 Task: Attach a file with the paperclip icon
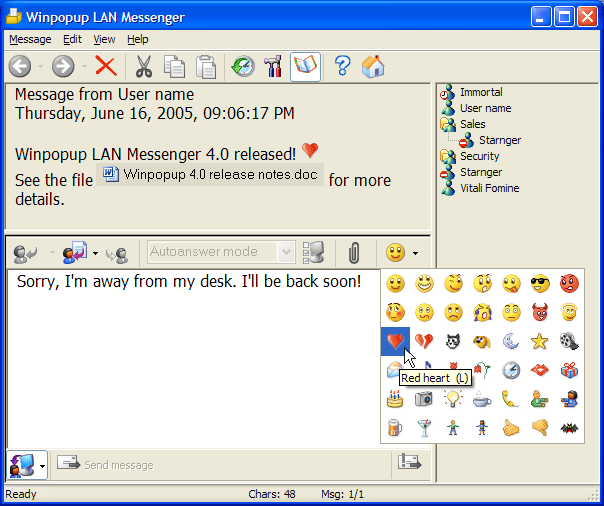click(354, 253)
